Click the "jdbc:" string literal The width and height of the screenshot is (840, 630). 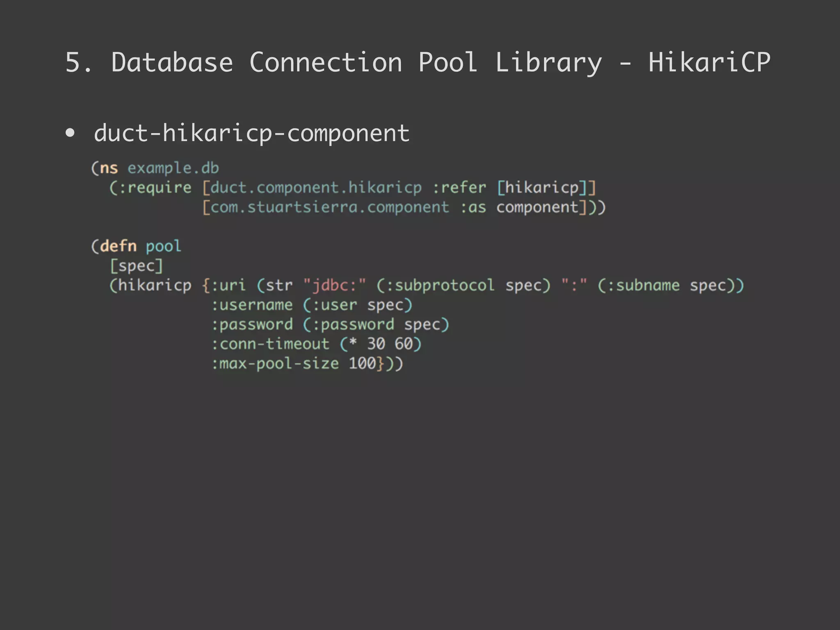click(334, 285)
